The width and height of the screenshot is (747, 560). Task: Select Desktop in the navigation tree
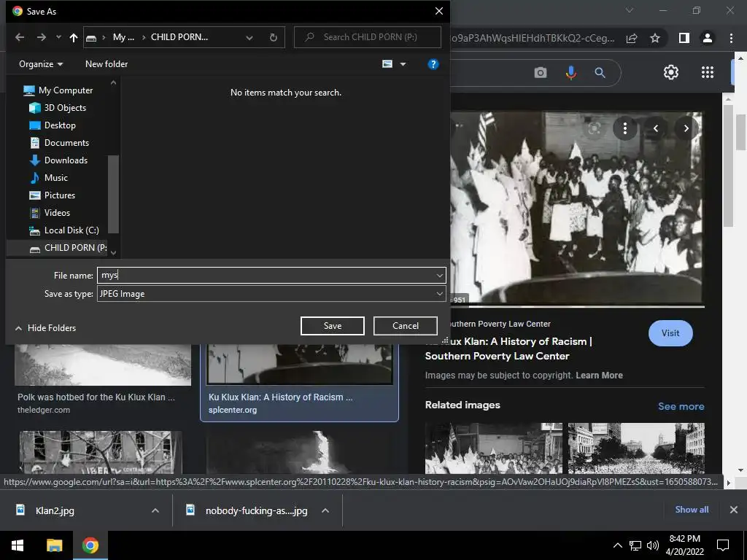tap(53, 125)
